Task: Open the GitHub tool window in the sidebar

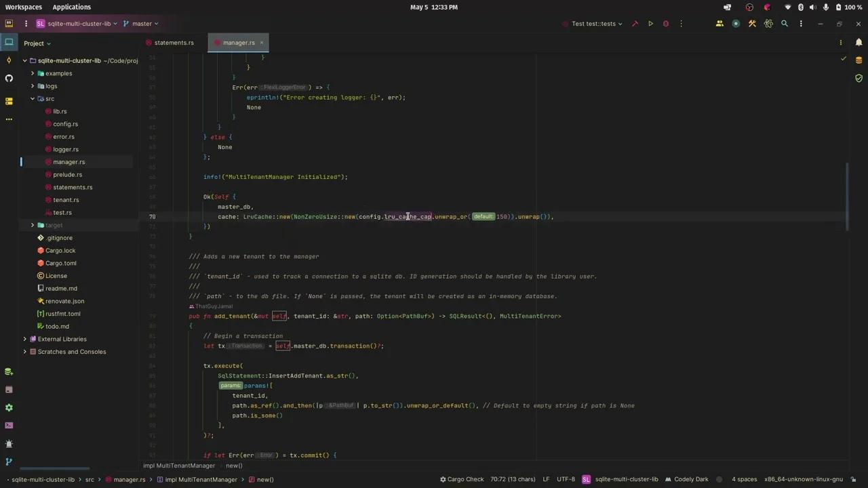Action: pyautogui.click(x=9, y=79)
